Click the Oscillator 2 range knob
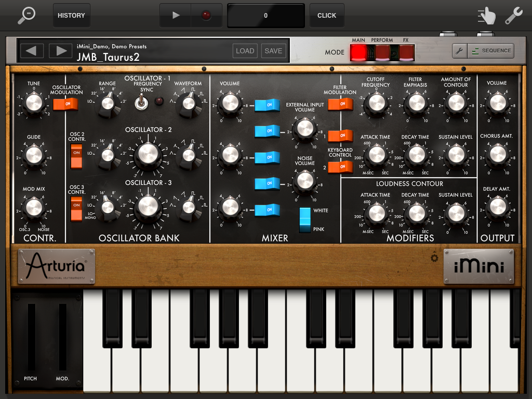The image size is (532, 399). click(x=108, y=156)
